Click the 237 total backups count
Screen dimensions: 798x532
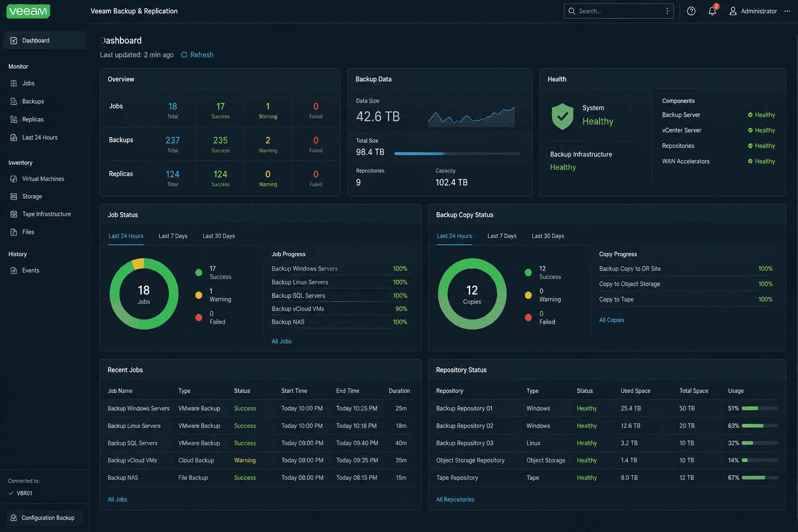(x=172, y=140)
